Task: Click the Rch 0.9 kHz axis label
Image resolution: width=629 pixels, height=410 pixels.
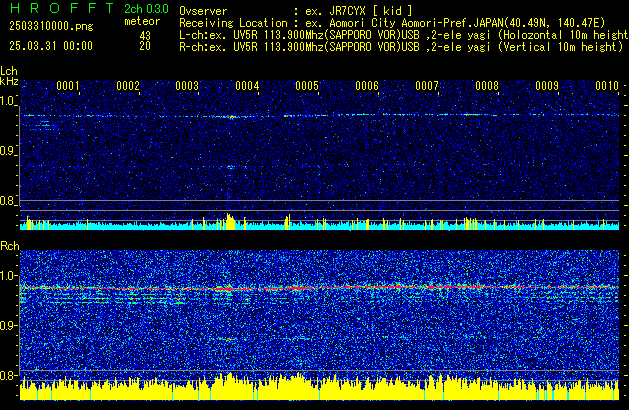Action: coord(8,325)
